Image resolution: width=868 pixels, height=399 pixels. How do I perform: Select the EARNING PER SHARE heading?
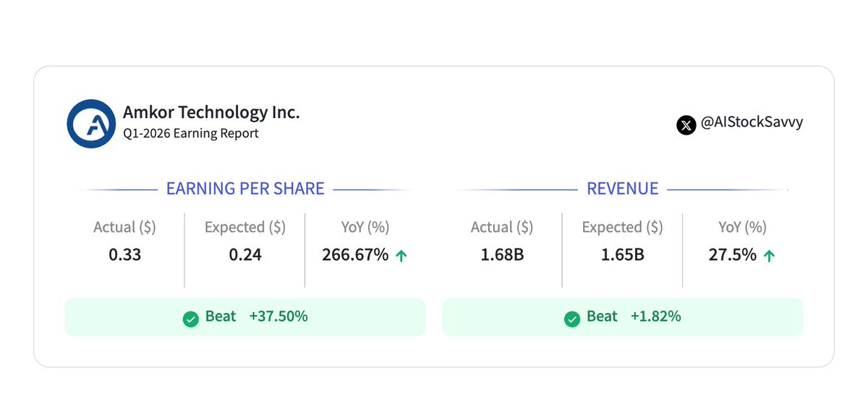click(x=245, y=189)
